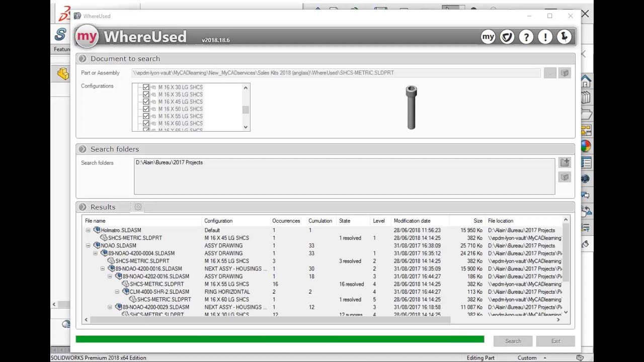This screenshot has height=362, width=644.
Task: Uncheck M 16 X 60 LG SHCS configuration
Action: tap(146, 123)
